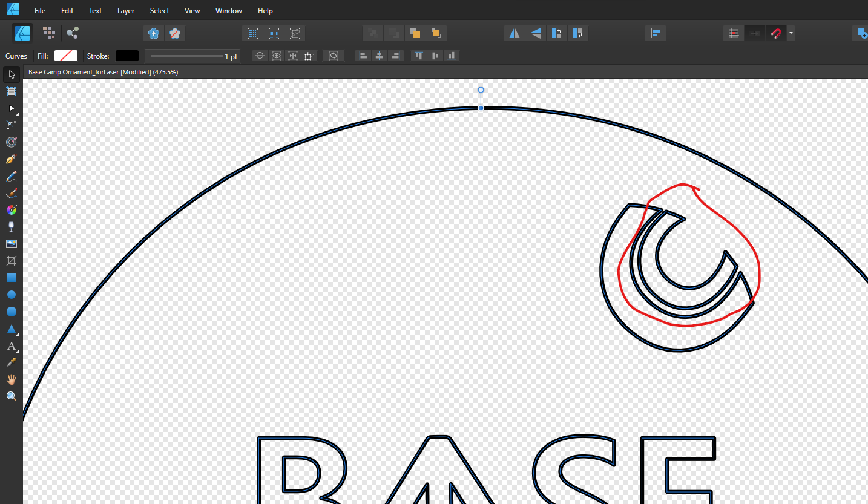Open the Snapping options dropdown arrow

point(791,33)
